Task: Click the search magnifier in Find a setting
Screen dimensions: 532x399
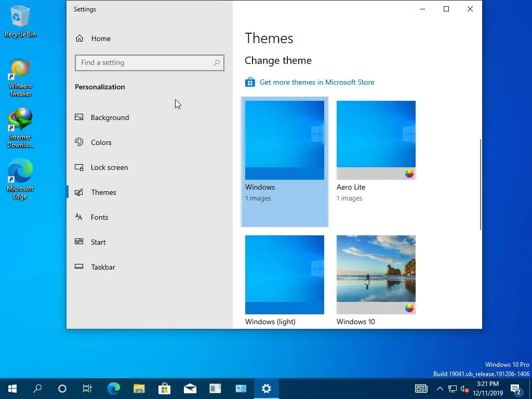Action: pyautogui.click(x=217, y=63)
